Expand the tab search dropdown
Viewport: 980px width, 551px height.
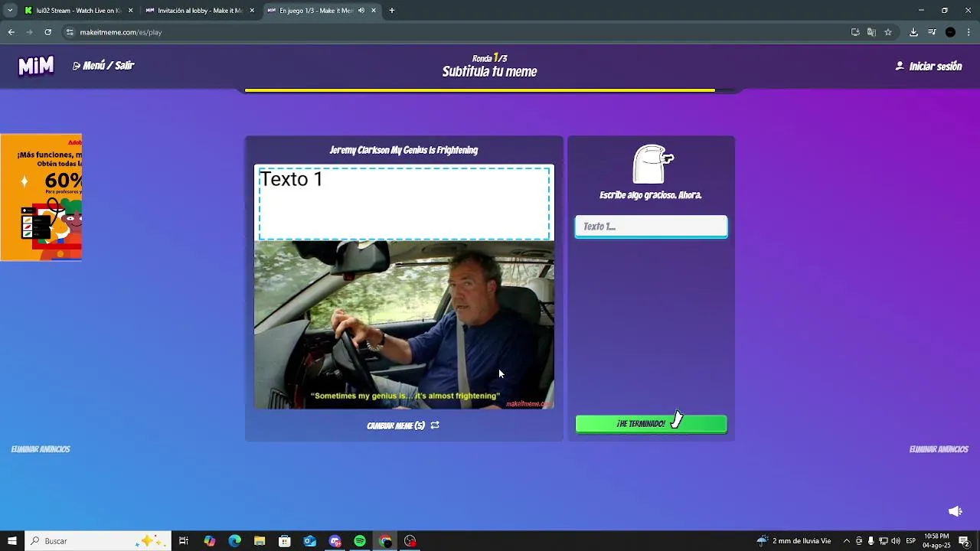[10, 11]
